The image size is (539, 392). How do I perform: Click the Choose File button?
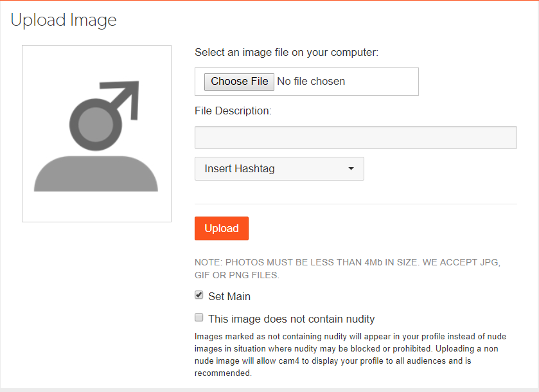[x=239, y=82]
